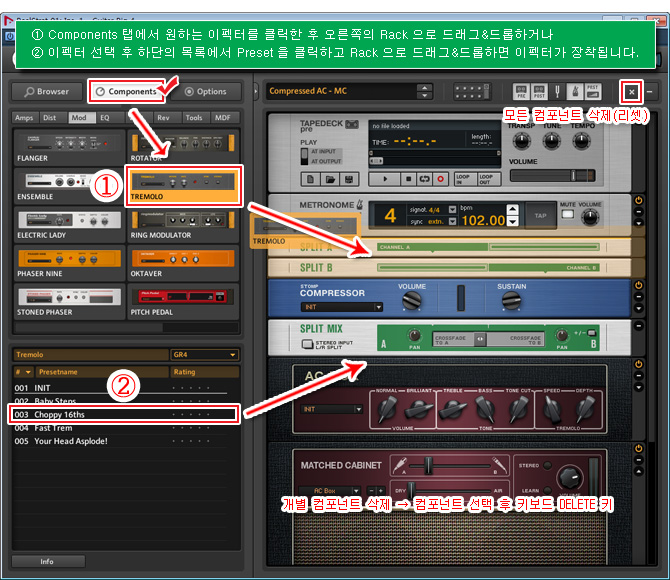Expand the Compressor module arrow
The width and height of the screenshot is (670, 580).
[x=638, y=308]
